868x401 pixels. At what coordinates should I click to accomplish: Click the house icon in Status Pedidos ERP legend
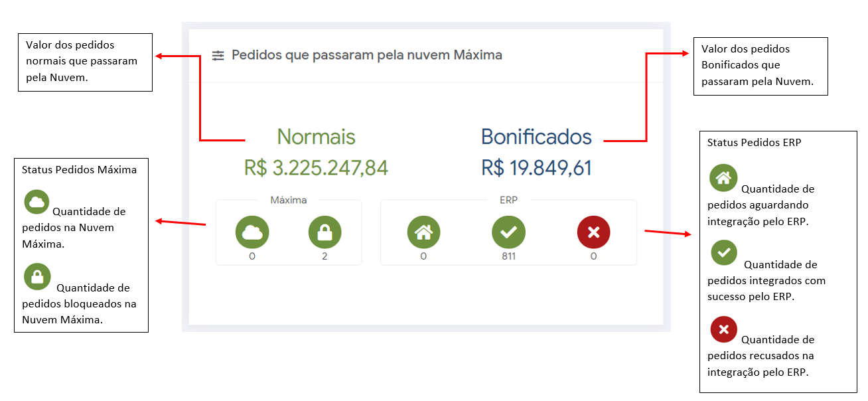point(723,178)
